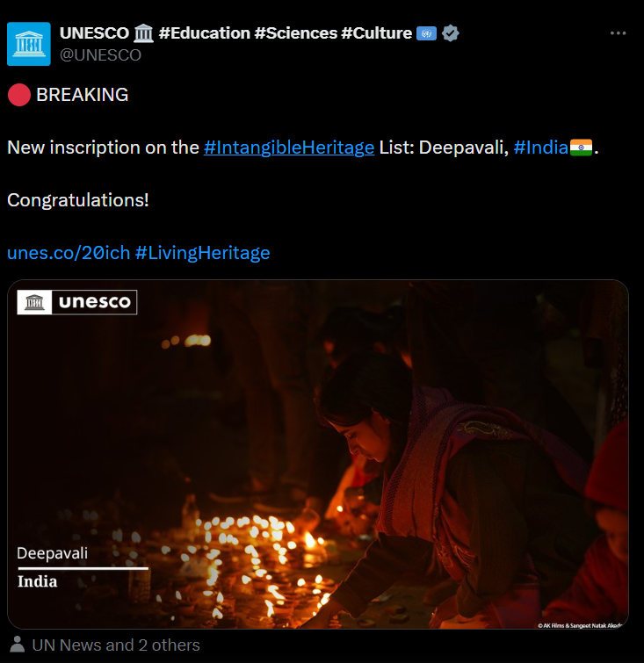Image resolution: width=644 pixels, height=663 pixels.
Task: View "UN News and 2 others" tagged accounts
Action: pos(116,645)
